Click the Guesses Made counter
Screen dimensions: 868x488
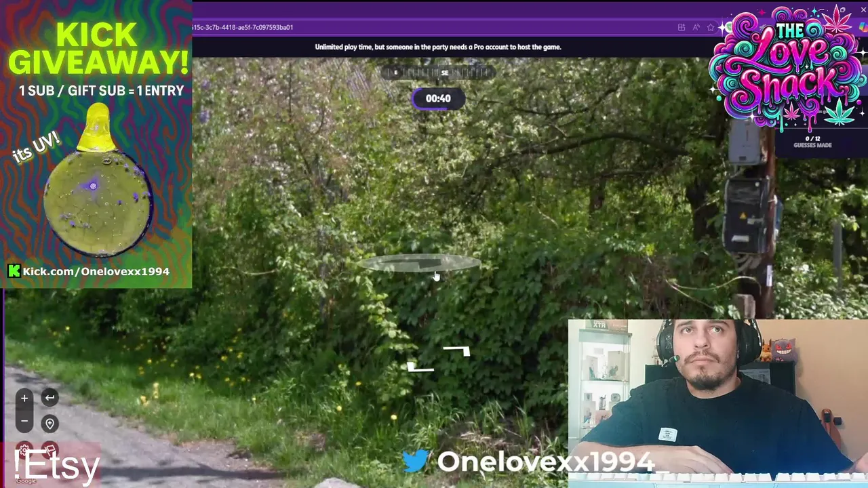(812, 142)
